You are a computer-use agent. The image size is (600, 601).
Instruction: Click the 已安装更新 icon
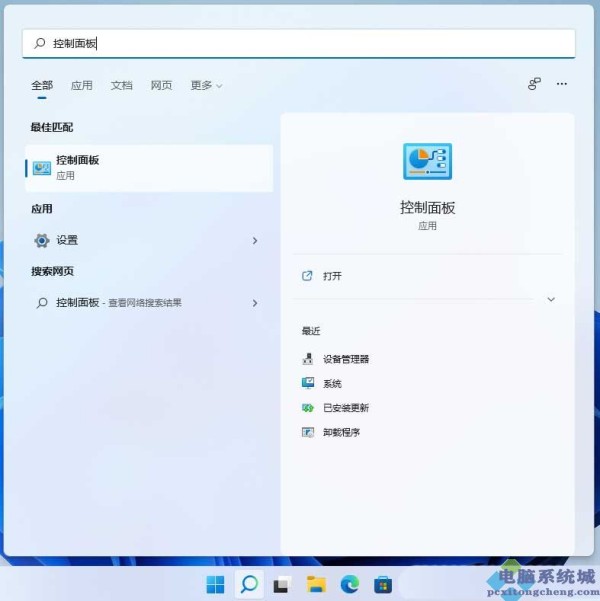307,408
